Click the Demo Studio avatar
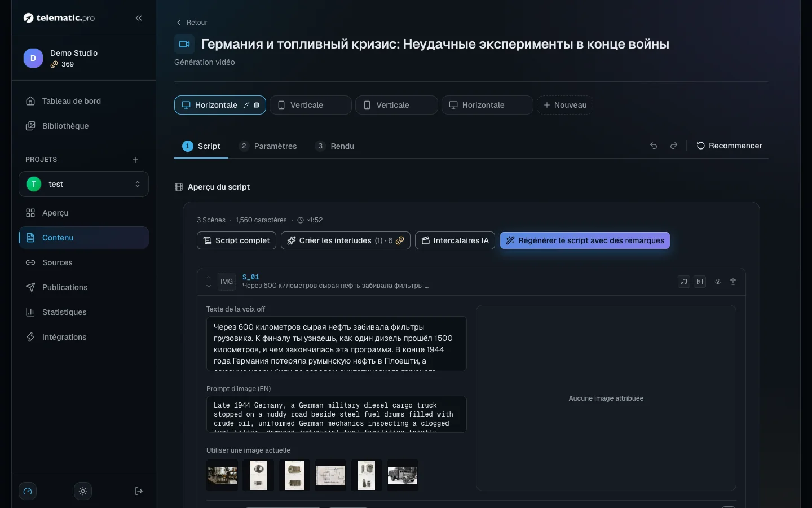Image resolution: width=812 pixels, height=508 pixels. coord(33,58)
